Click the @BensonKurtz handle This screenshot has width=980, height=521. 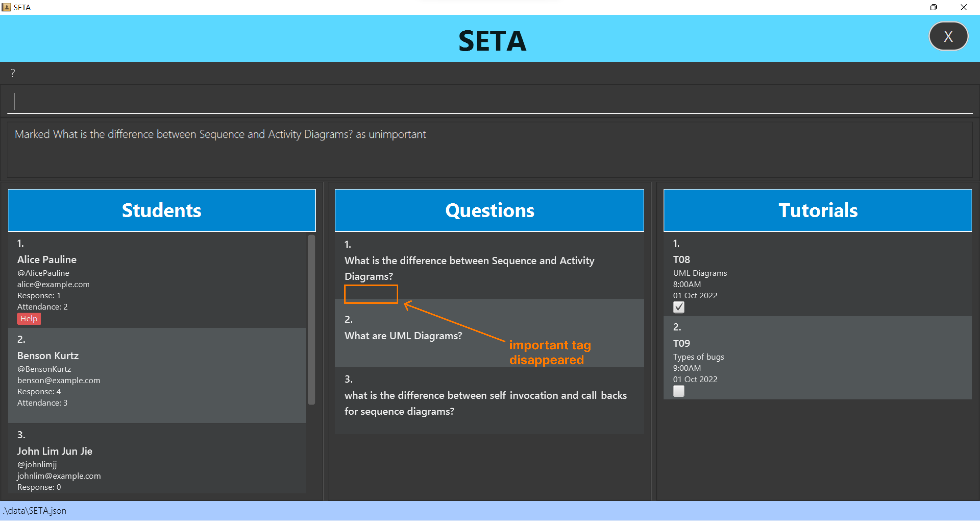coord(44,369)
